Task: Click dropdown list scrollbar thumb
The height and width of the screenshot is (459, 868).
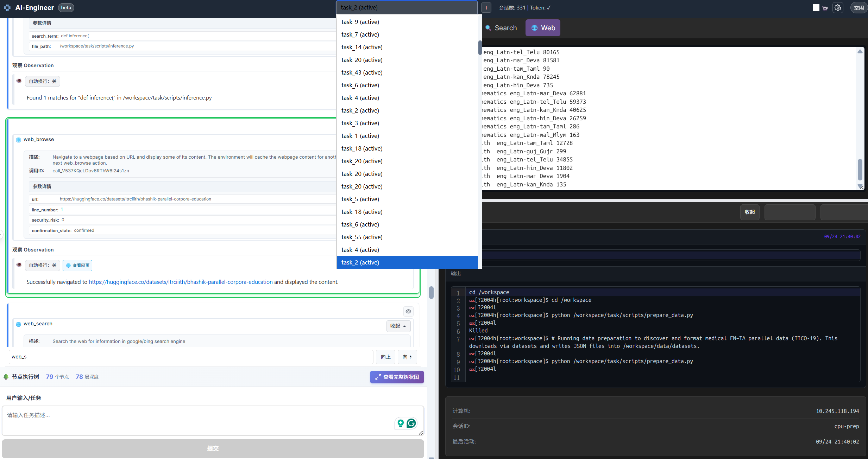Action: pos(480,47)
